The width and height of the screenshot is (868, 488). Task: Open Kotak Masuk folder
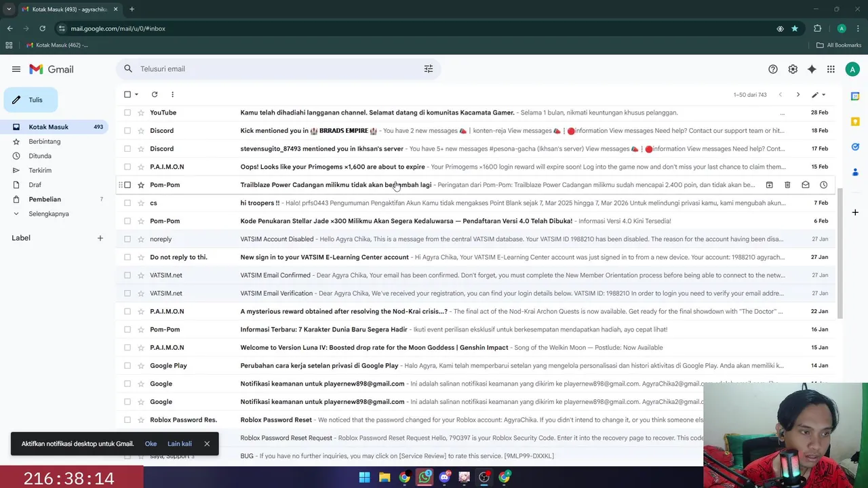pos(54,127)
